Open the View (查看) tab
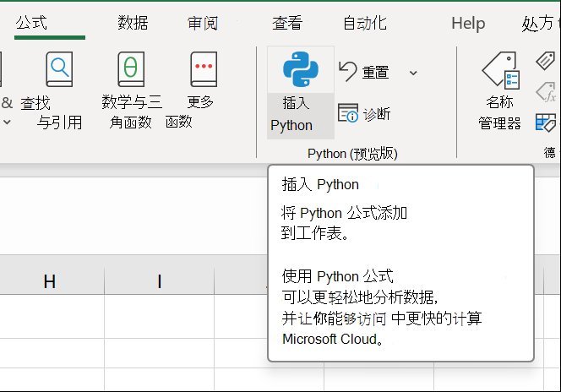Image resolution: width=561 pixels, height=392 pixels. (x=287, y=23)
